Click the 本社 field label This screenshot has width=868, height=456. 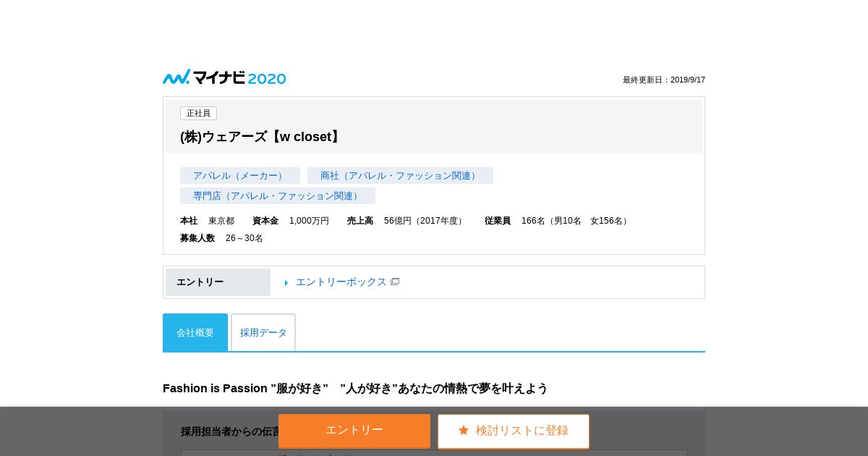click(189, 221)
